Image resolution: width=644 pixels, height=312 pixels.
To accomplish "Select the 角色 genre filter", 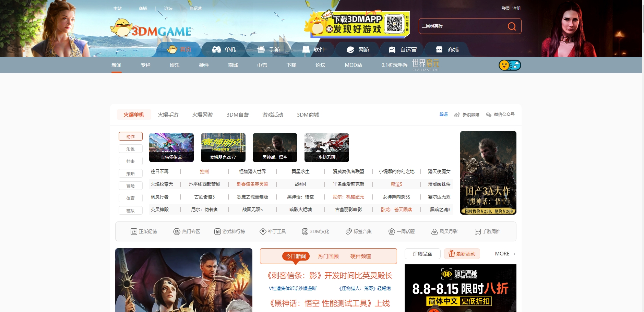I will pyautogui.click(x=131, y=149).
